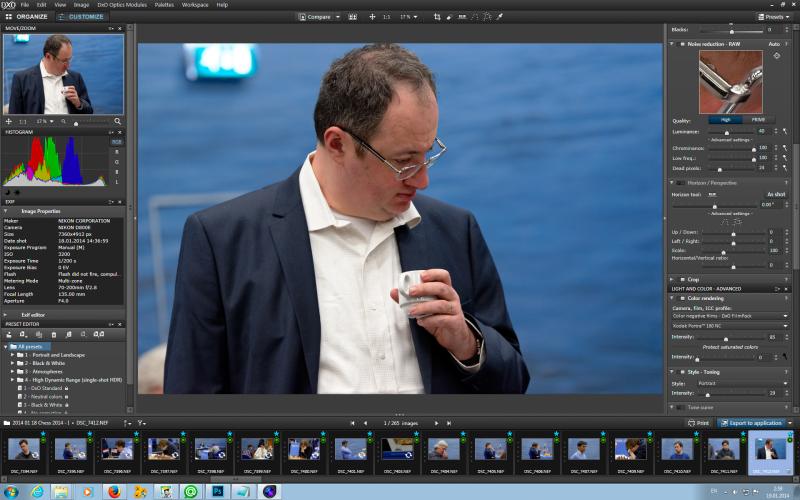The image size is (800, 500).
Task: Click the Horizon tool icon in Horizon panel
Action: click(712, 194)
